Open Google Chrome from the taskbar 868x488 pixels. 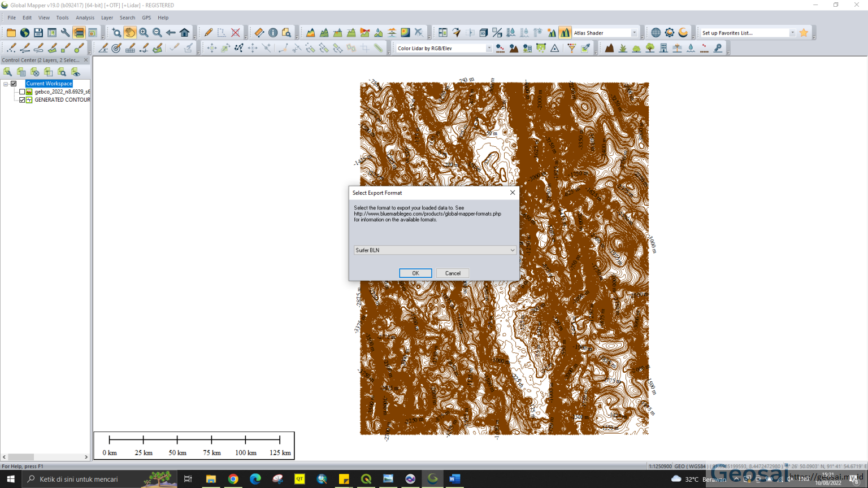coord(233,479)
